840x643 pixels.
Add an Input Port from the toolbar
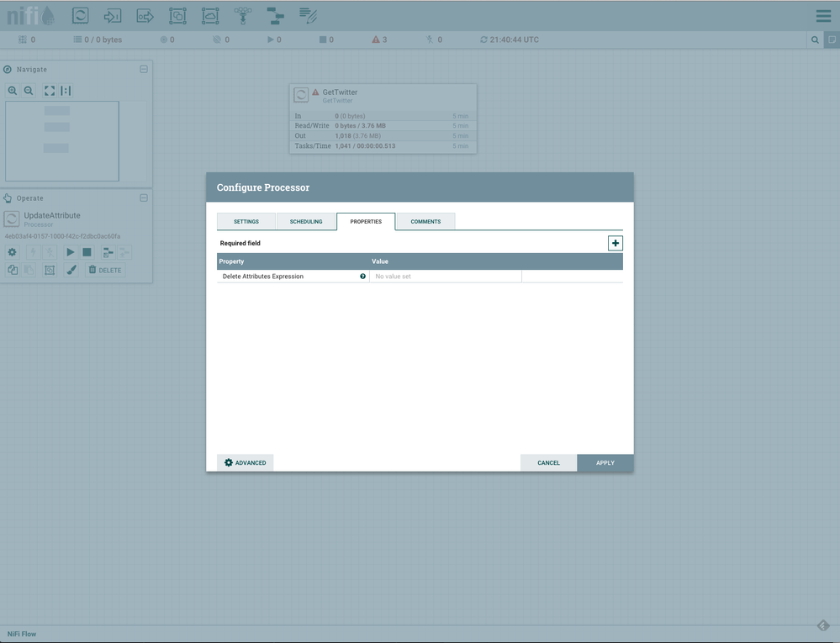pyautogui.click(x=113, y=15)
